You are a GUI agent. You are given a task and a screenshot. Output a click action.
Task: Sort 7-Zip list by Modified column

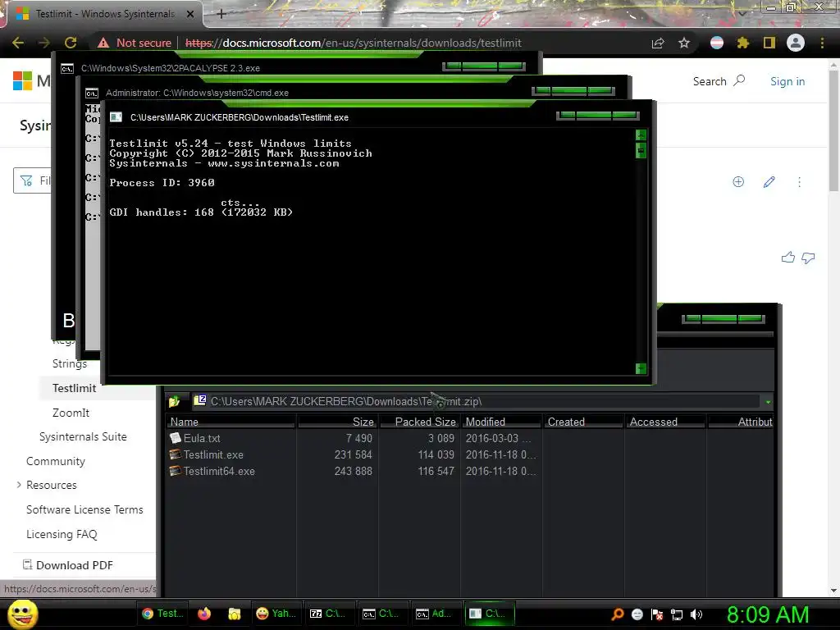pyautogui.click(x=501, y=422)
